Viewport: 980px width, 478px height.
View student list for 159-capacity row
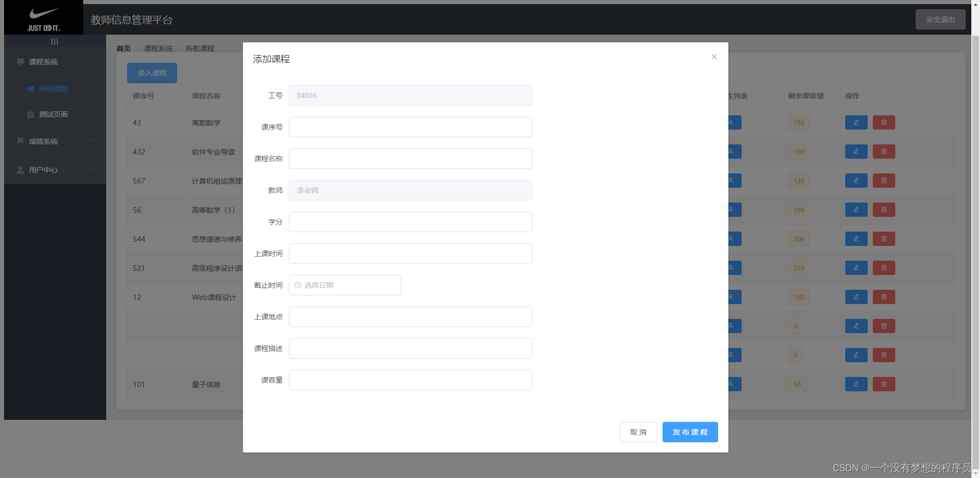[x=734, y=152]
